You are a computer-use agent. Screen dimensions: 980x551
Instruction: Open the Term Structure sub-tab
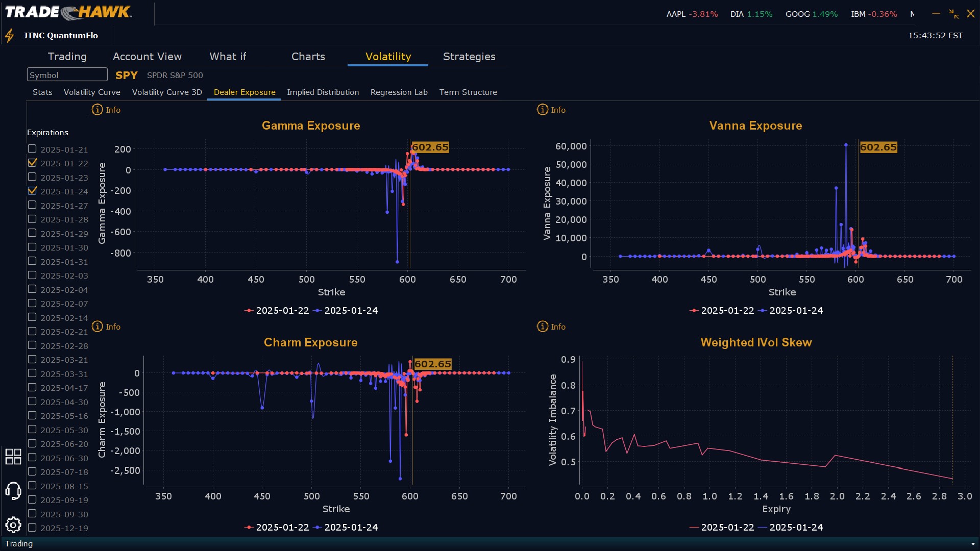(x=468, y=92)
